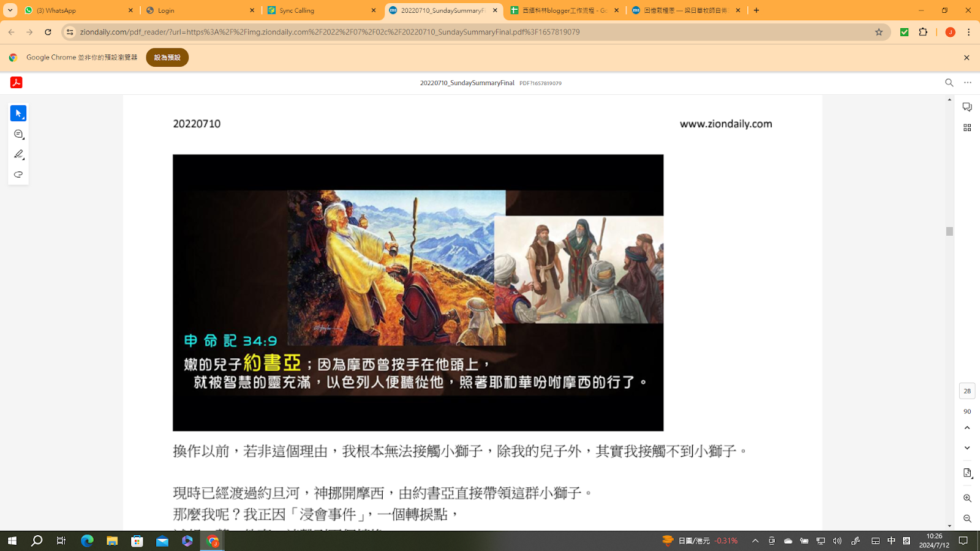Screen dimensions: 980x551
Task: Go forward in browser history
Action: pyautogui.click(x=29, y=32)
